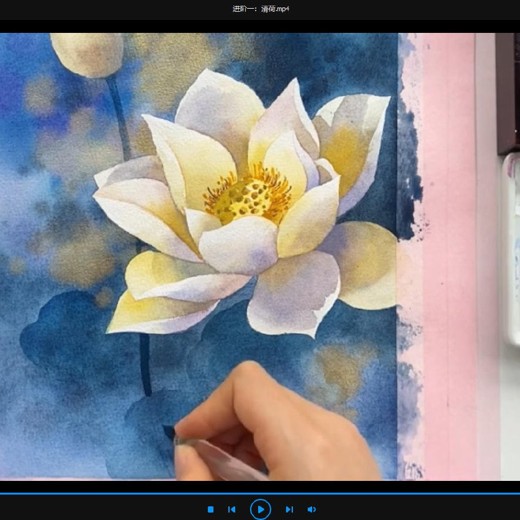Screen dimensions: 520x520
Task: Click the empty title bar area
Action: coord(100,9)
